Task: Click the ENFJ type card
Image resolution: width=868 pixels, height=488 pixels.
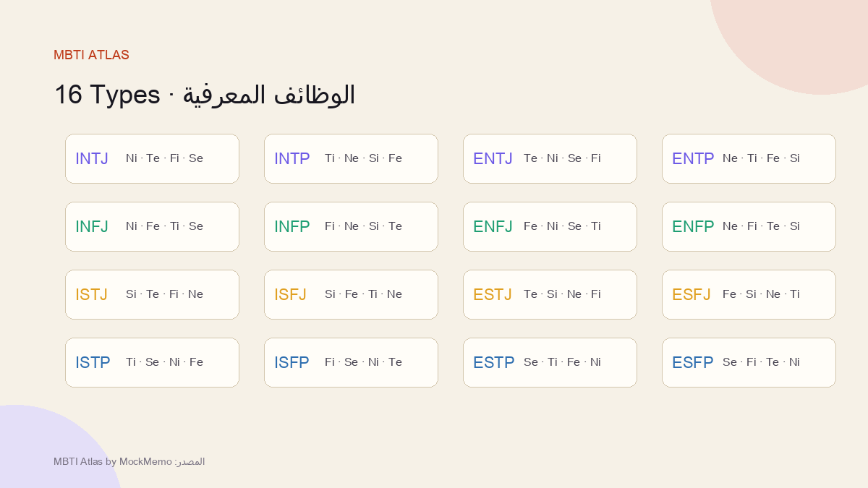Action: 550,226
